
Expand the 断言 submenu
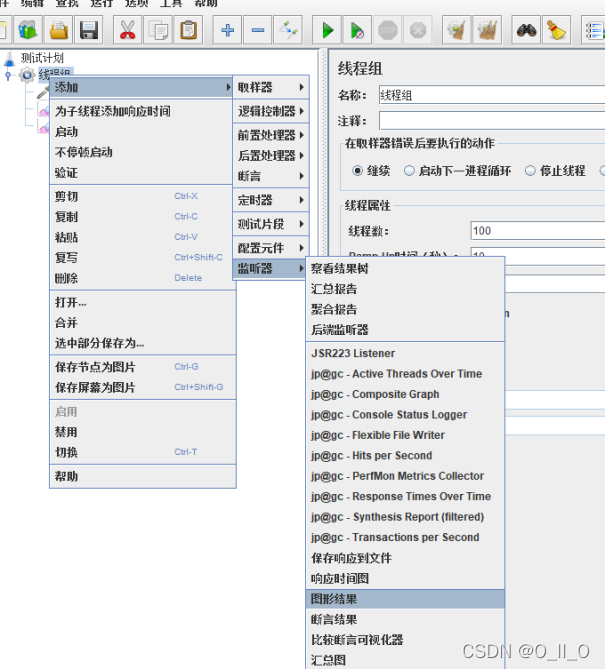click(270, 176)
